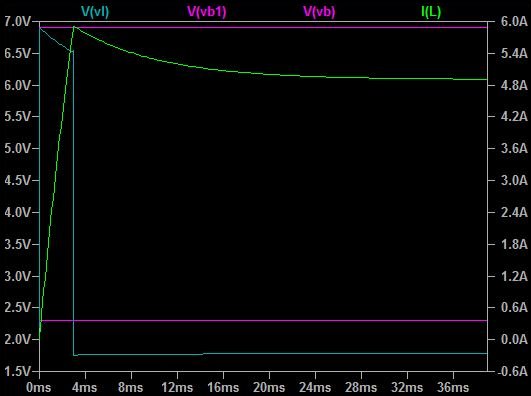The width and height of the screenshot is (531, 396).
Task: Select the V(vb1) trace label
Action: (x=207, y=12)
